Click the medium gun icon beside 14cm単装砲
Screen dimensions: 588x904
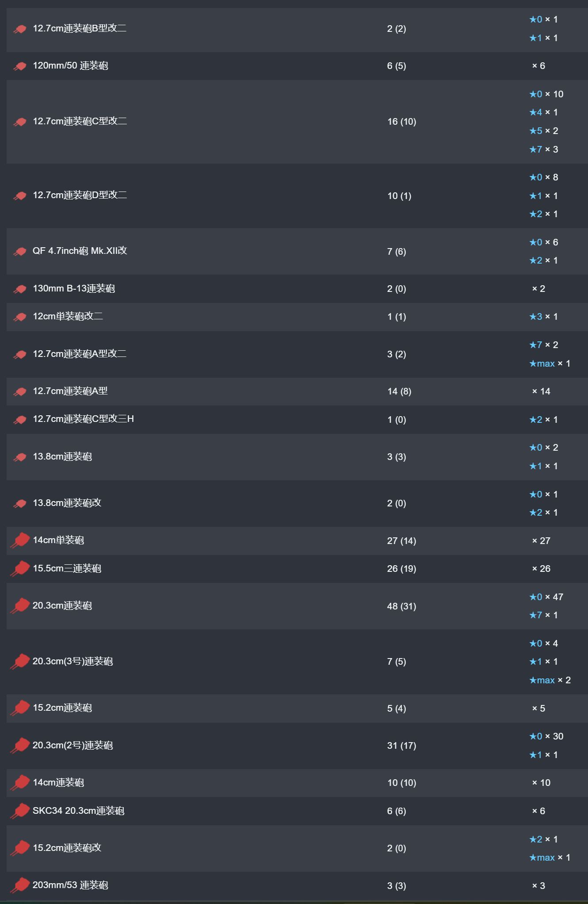(20, 540)
